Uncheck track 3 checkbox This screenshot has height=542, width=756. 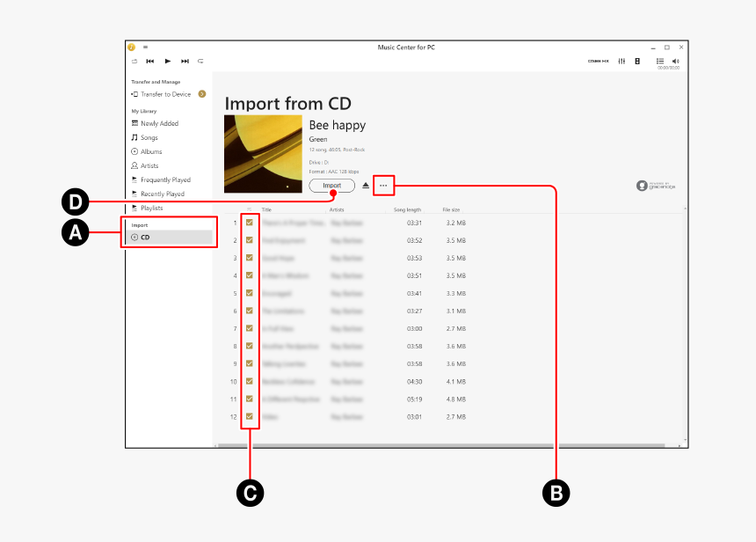point(250,258)
